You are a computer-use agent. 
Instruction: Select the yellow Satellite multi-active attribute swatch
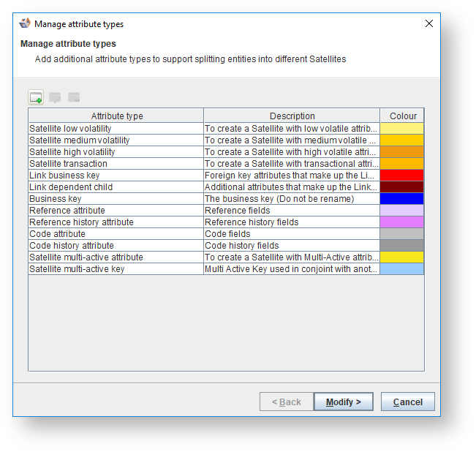(401, 257)
